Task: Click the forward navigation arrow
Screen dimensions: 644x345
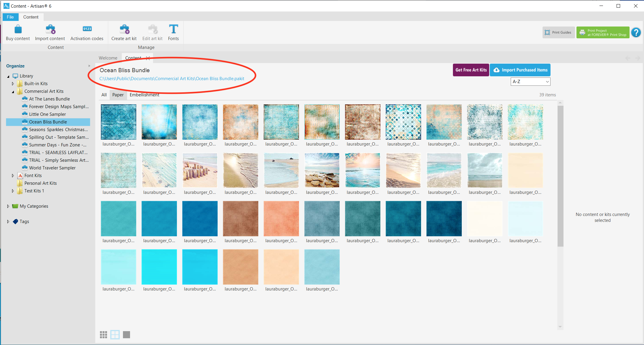Action: point(638,58)
